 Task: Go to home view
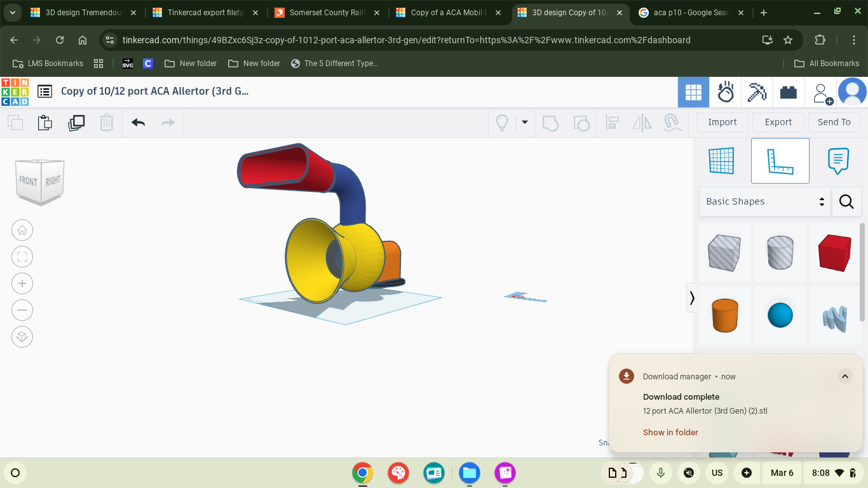tap(22, 230)
